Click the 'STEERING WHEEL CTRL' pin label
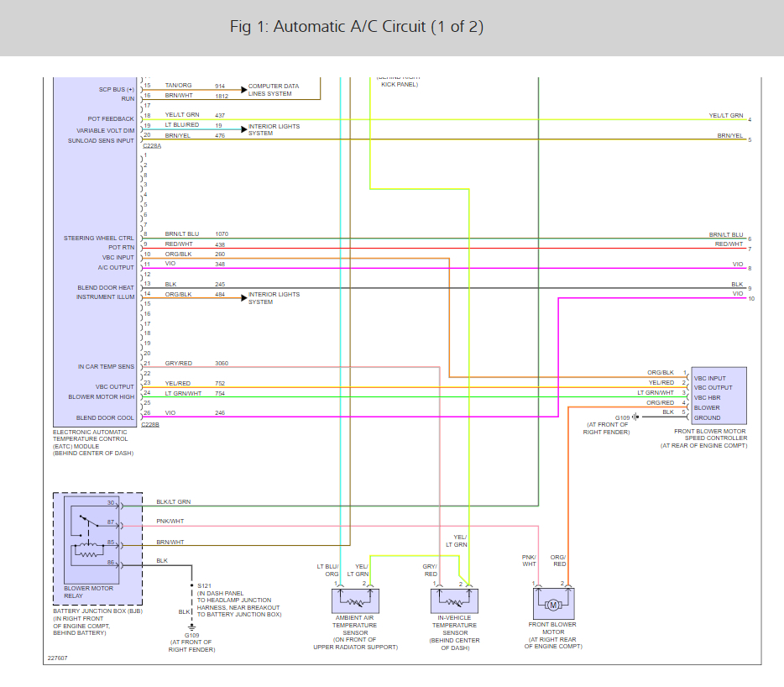 pyautogui.click(x=98, y=239)
